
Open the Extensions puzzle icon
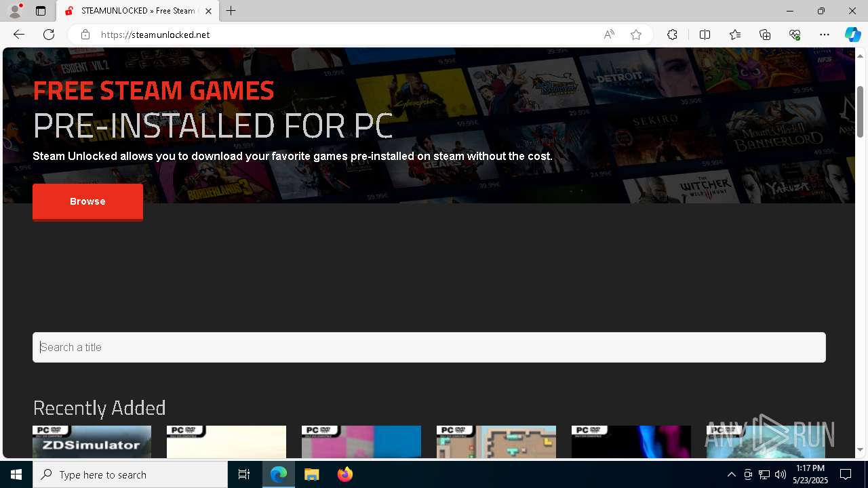click(672, 35)
